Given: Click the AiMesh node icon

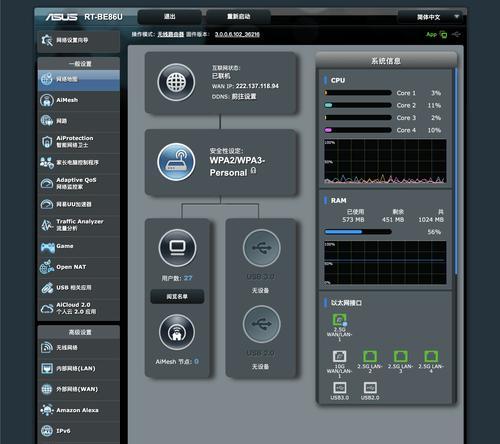Looking at the screenshot, I should [x=177, y=332].
